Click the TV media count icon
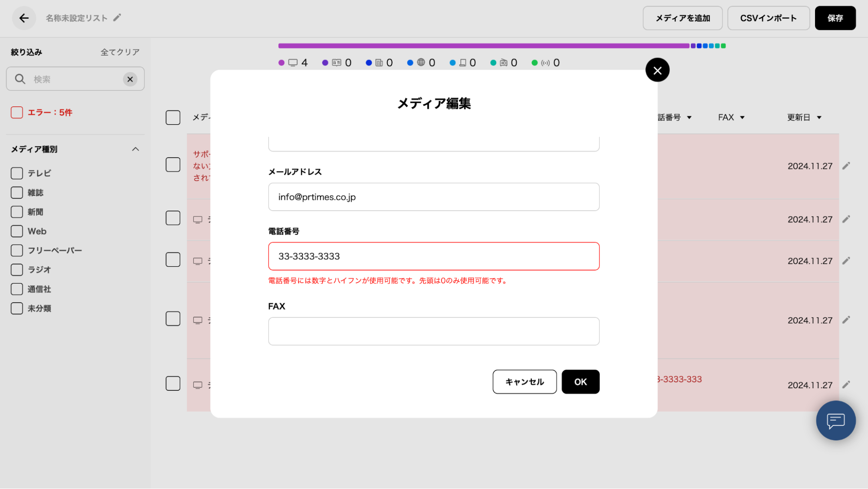 coord(293,63)
